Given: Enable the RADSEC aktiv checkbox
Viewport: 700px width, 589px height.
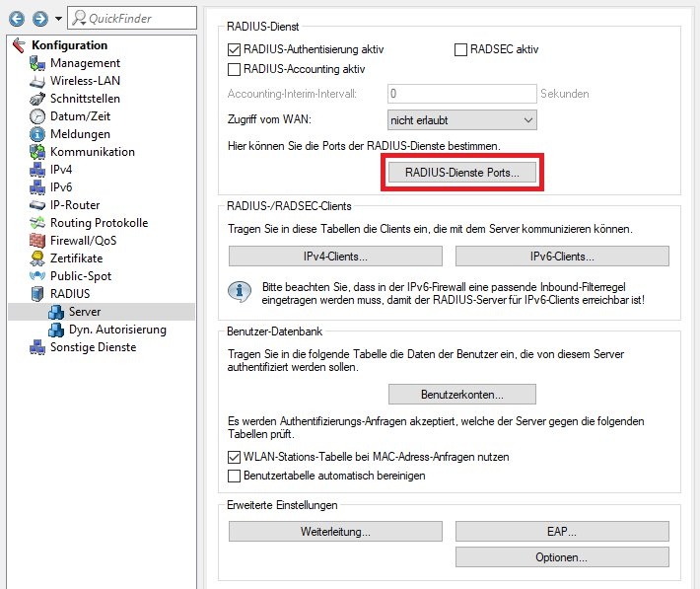Looking at the screenshot, I should [461, 48].
